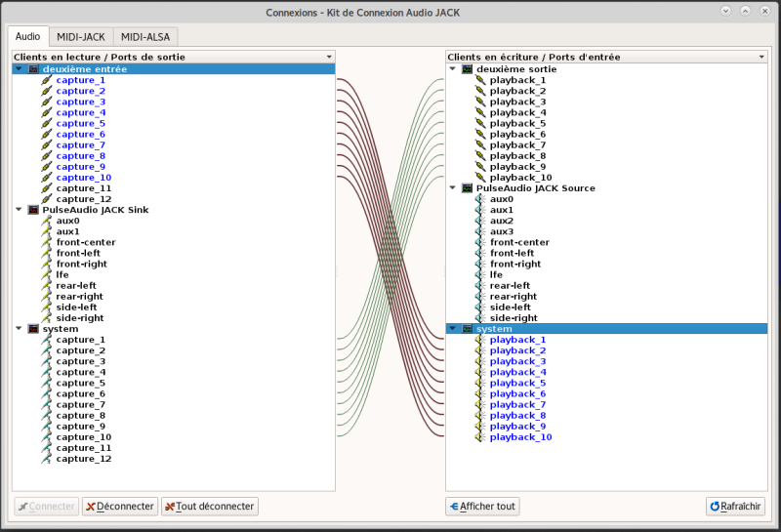
Task: Collapse the deuxième entrée tree node
Action: point(19,69)
